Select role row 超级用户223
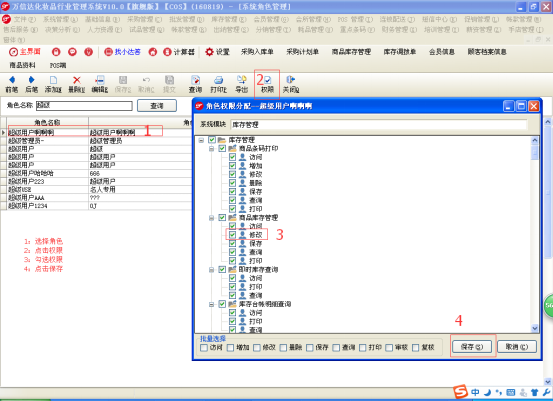The width and height of the screenshot is (553, 401). tap(96, 181)
